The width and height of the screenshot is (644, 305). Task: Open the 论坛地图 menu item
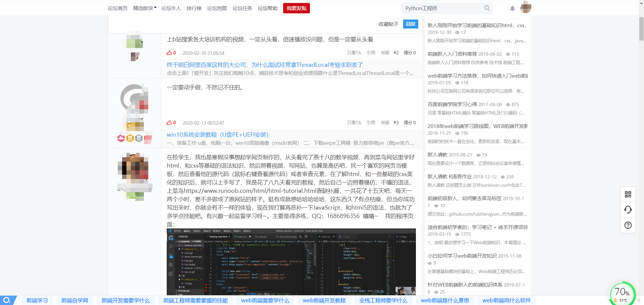point(217,8)
